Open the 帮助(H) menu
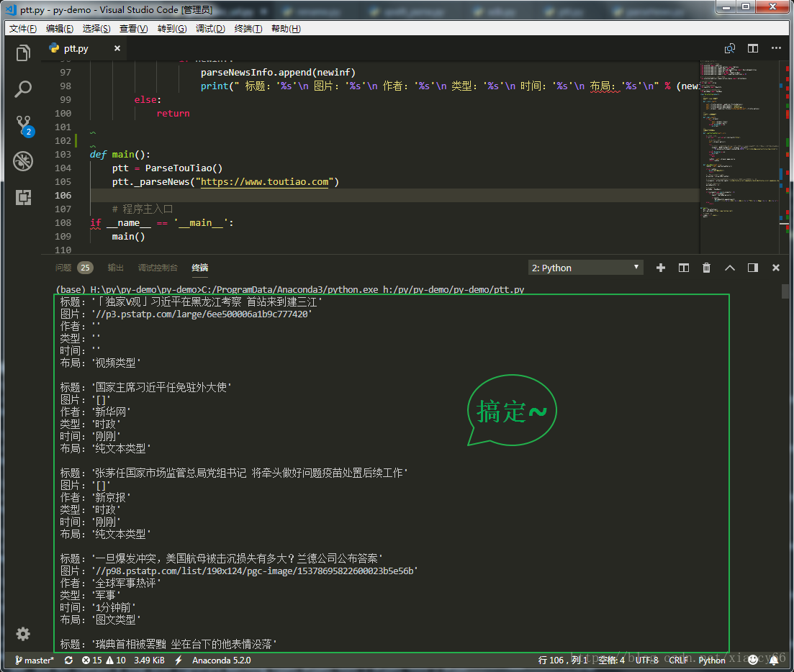Screen dimensions: 794x672 (x=286, y=28)
